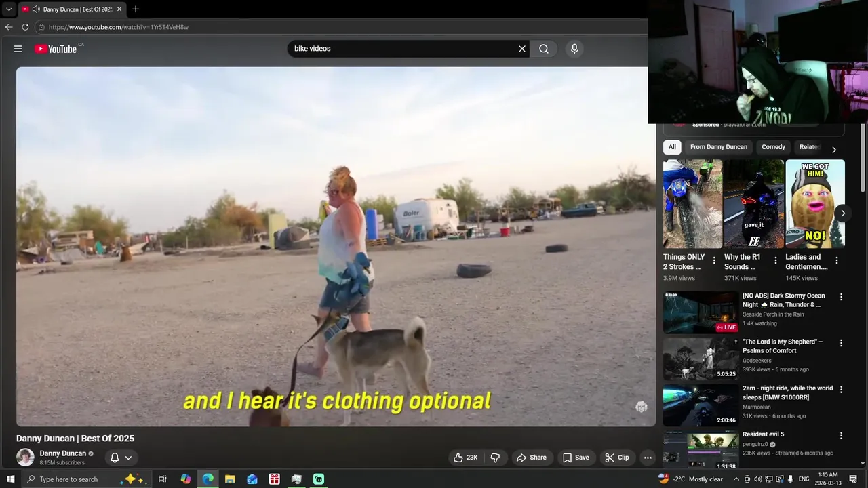
Task: Focus the bike videos search field
Action: [403, 49]
